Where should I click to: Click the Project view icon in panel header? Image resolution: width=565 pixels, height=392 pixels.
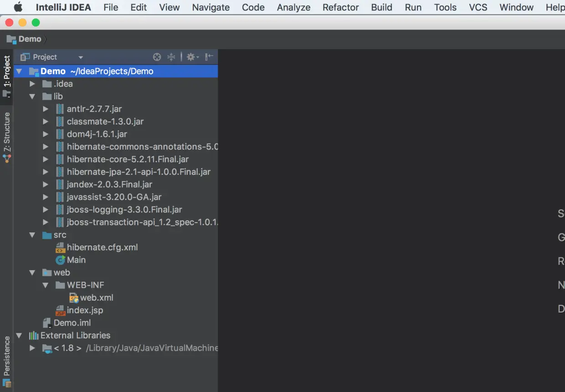[x=25, y=57]
